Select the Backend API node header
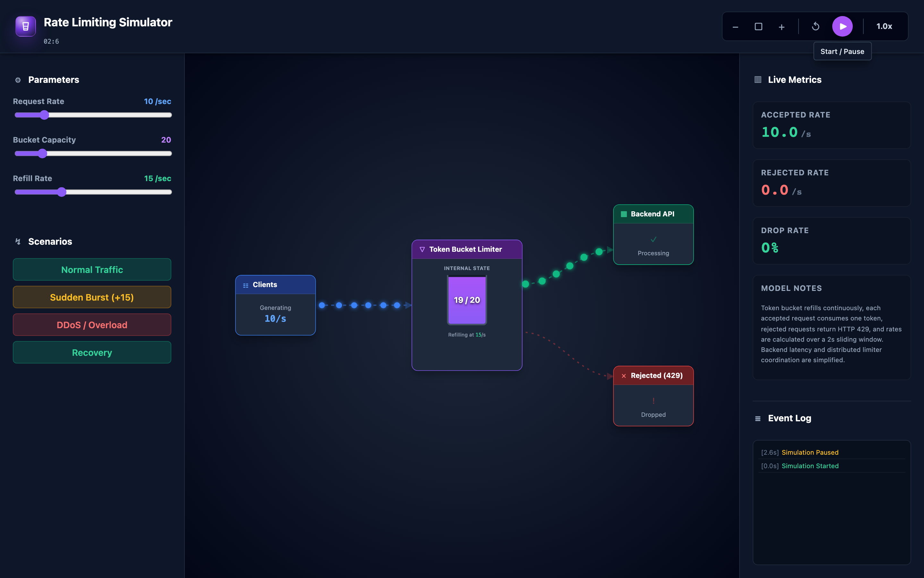 (653, 214)
